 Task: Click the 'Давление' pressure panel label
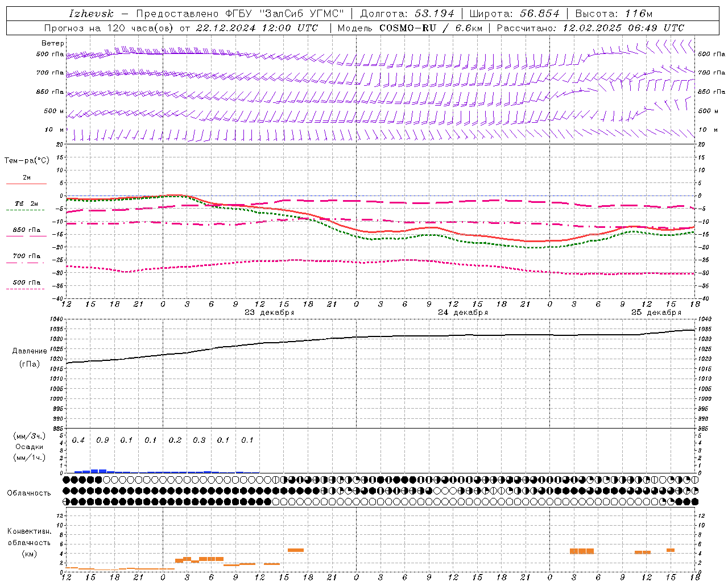click(30, 351)
